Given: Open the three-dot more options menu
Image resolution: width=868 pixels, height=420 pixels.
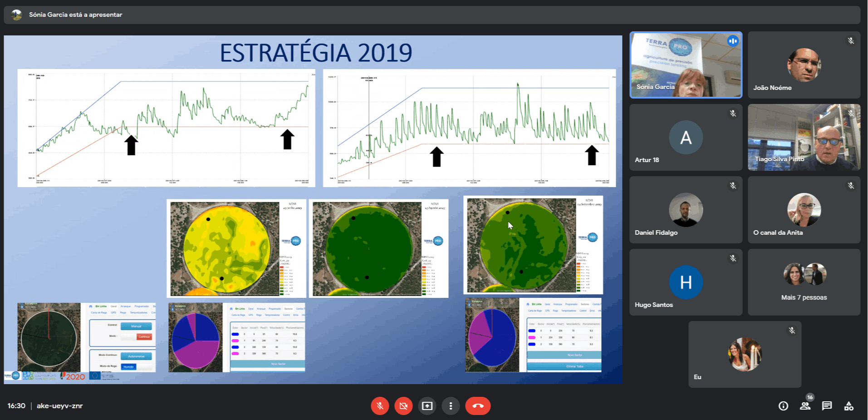Looking at the screenshot, I should point(451,406).
